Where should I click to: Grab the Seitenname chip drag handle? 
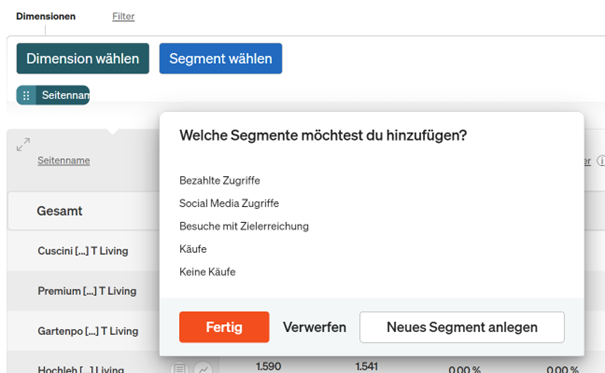coord(26,95)
